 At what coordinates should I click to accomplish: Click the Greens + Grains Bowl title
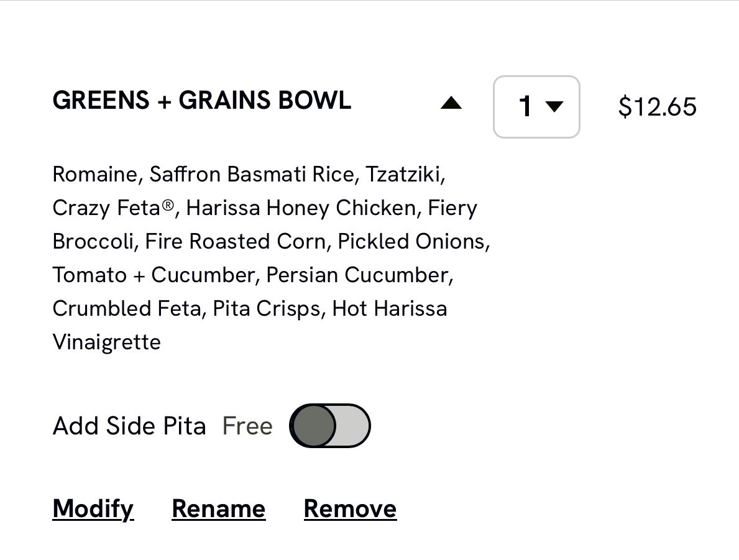(x=201, y=101)
